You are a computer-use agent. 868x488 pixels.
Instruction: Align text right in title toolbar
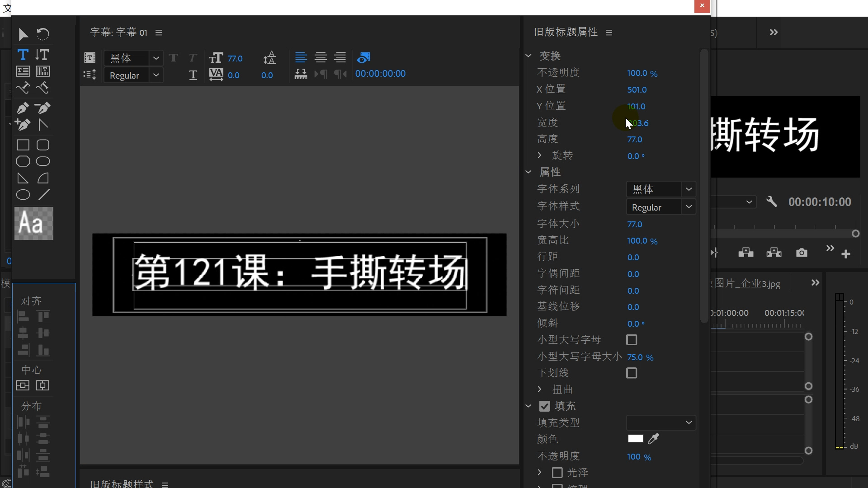coord(340,57)
